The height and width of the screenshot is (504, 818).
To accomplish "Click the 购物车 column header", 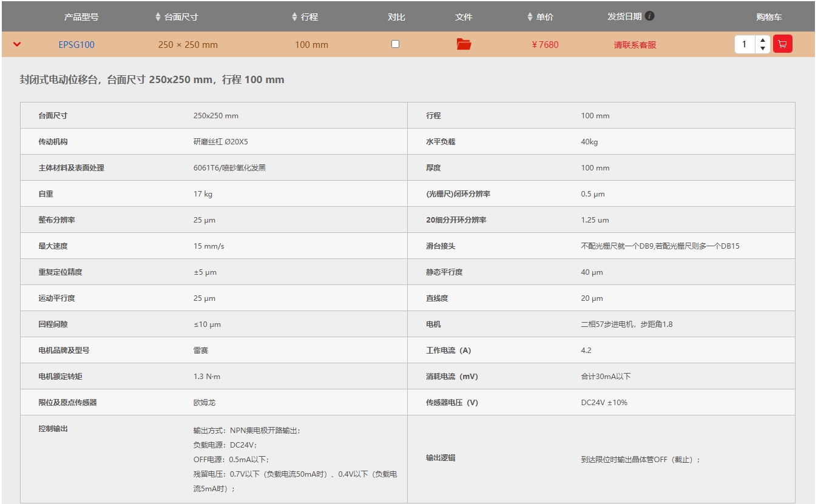I will (769, 17).
